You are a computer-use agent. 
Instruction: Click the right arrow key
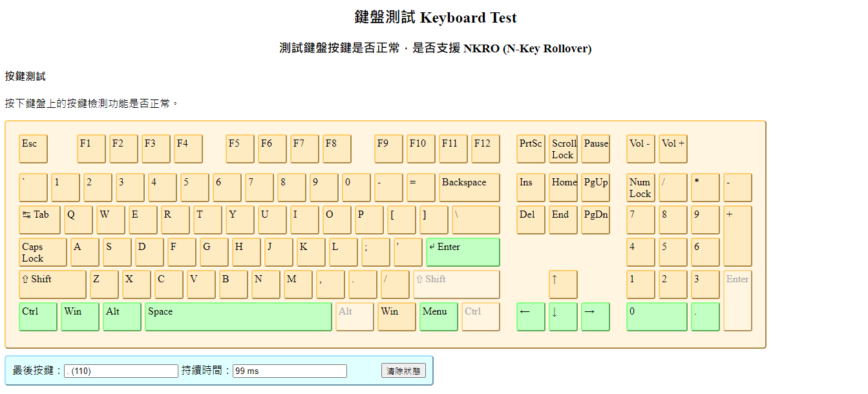click(x=595, y=316)
